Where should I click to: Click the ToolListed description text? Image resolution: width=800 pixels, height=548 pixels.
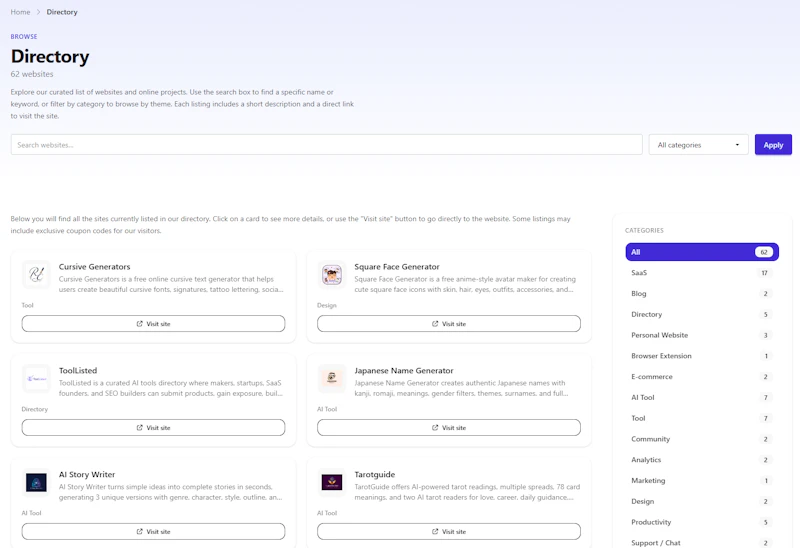point(170,388)
